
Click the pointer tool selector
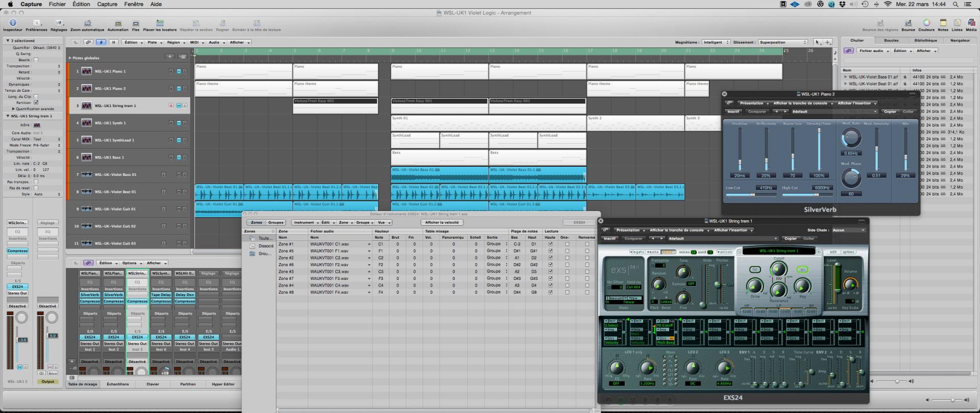click(818, 42)
